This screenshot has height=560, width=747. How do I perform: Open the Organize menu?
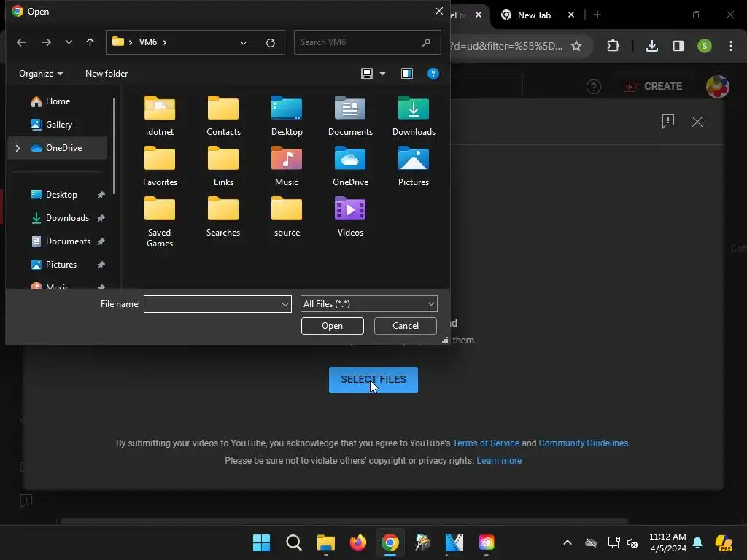(x=41, y=74)
